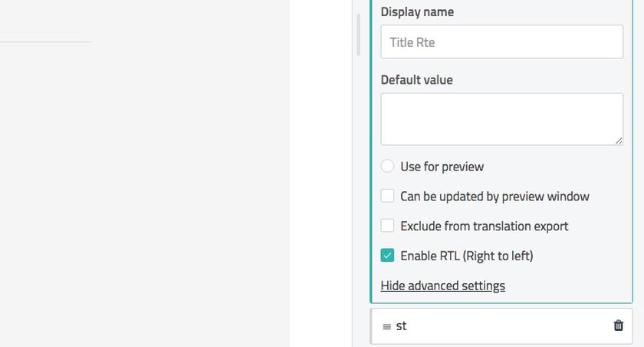Click the panel's vertical scrollbar thumb

point(359,35)
